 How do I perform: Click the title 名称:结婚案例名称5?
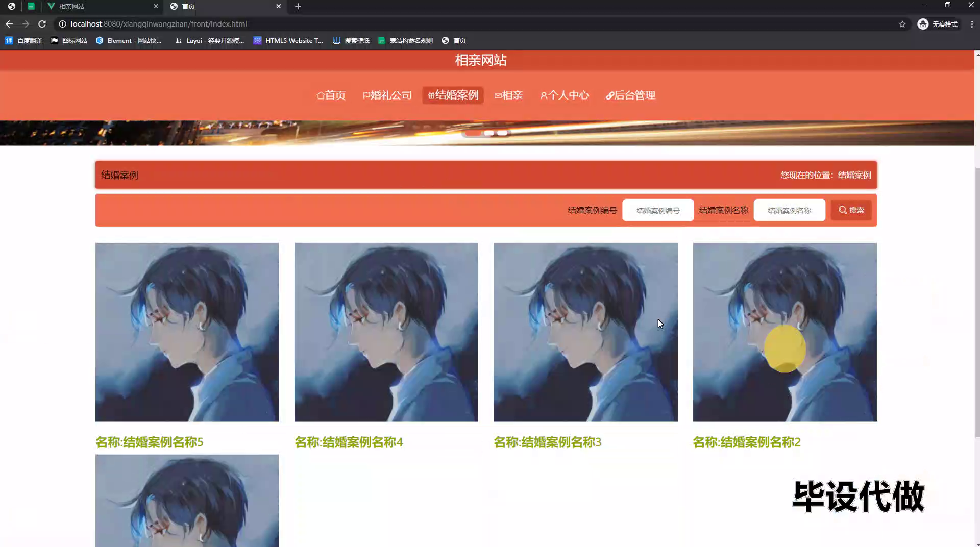pyautogui.click(x=150, y=442)
